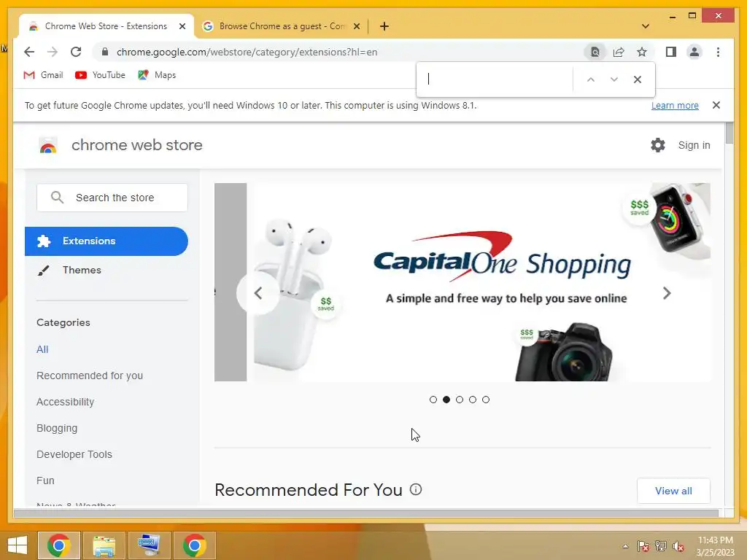Image resolution: width=747 pixels, height=560 pixels.
Task: Select second carousel dot
Action: click(446, 400)
